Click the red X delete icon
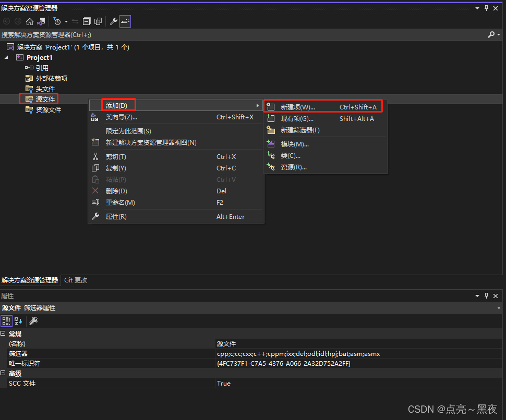This screenshot has width=506, height=420. (x=95, y=191)
